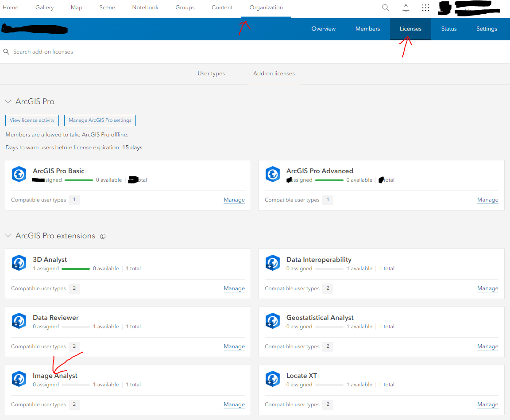Select the 3D Analyst extension icon
510x420 pixels.
(x=19, y=263)
